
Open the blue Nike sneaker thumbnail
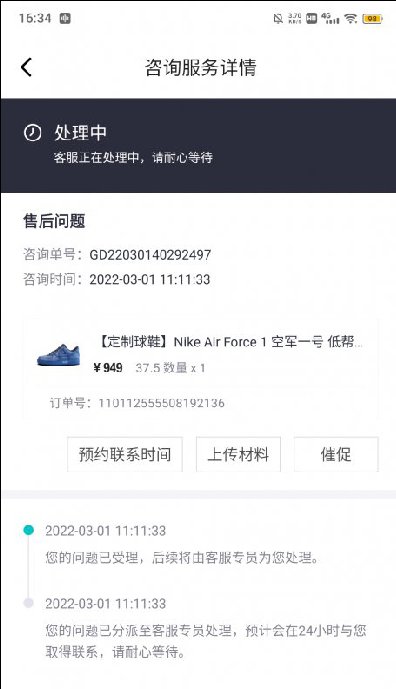click(x=59, y=355)
